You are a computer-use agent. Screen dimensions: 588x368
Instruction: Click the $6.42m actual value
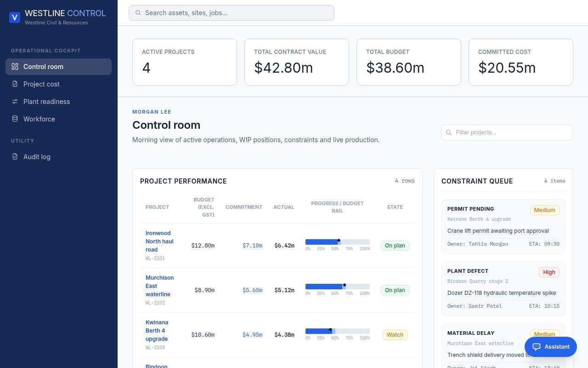point(284,246)
